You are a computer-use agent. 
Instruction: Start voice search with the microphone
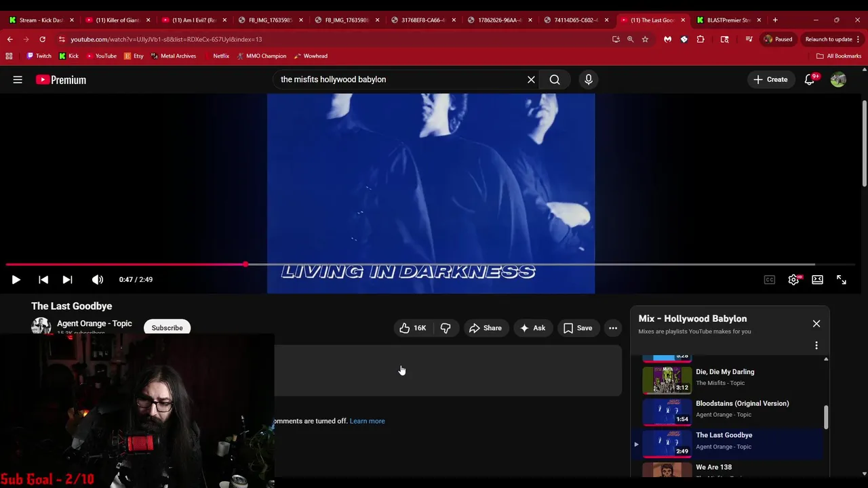pos(589,80)
